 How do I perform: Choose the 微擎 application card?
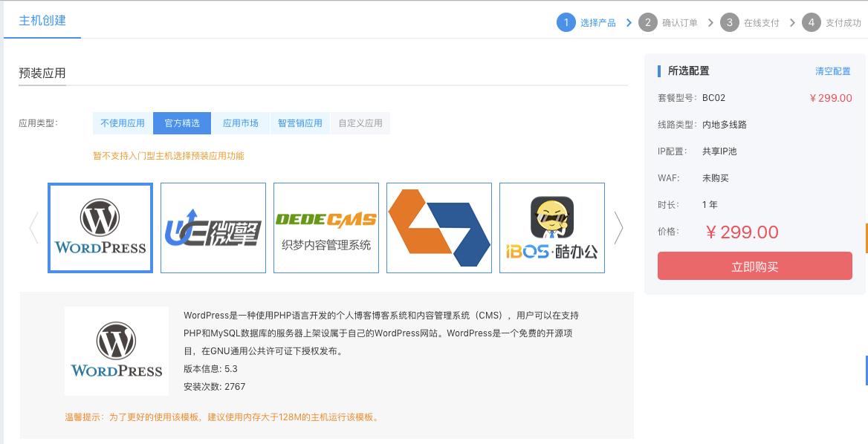coord(213,228)
